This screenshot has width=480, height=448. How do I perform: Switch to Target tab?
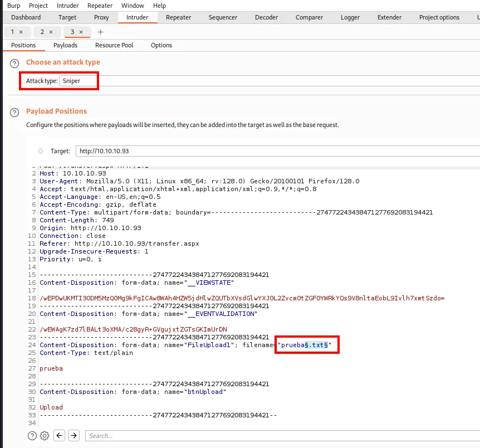click(x=67, y=17)
